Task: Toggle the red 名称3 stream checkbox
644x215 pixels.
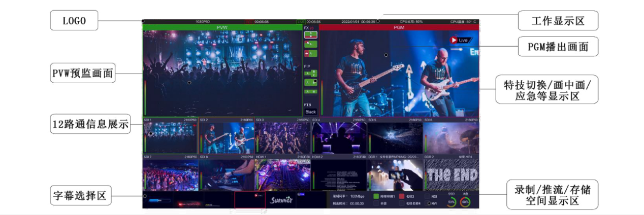Action: pyautogui.click(x=402, y=196)
